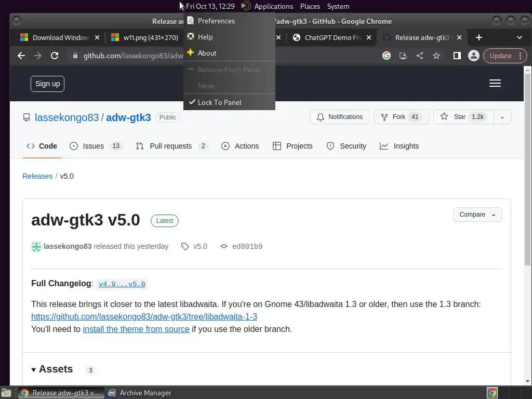Open the lassekongo83 owner link
This screenshot has width=532, height=399.
pos(67,117)
